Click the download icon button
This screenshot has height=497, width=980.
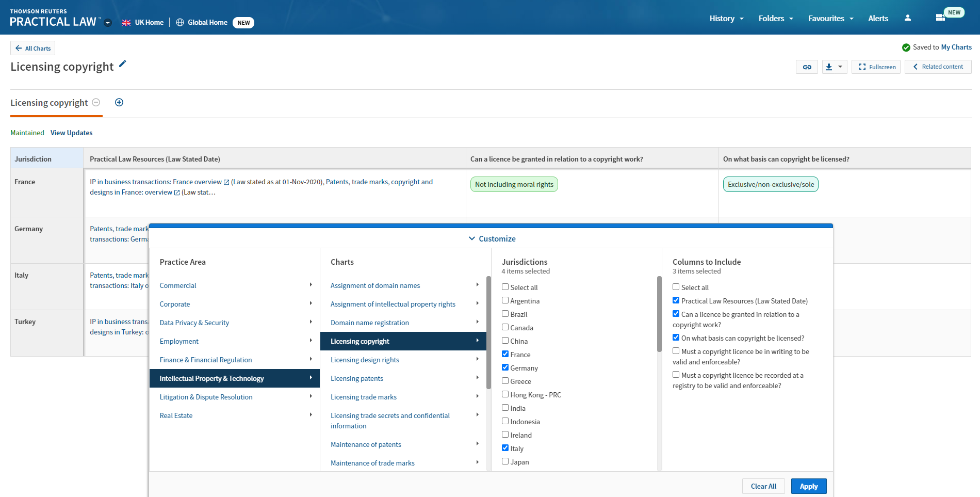tap(829, 67)
